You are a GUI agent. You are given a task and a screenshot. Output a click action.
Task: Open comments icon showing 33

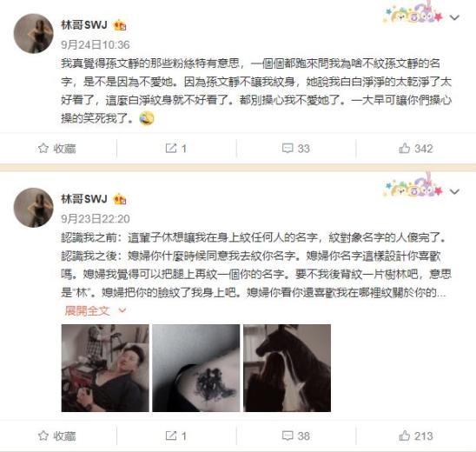(288, 149)
